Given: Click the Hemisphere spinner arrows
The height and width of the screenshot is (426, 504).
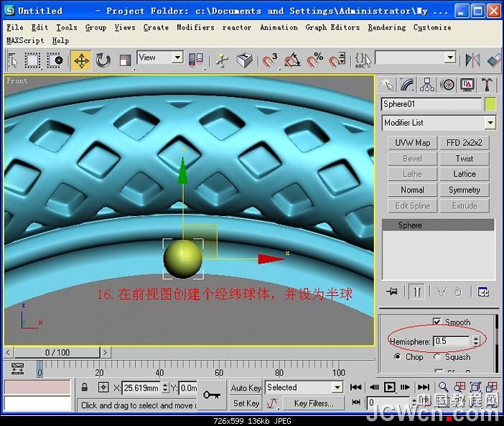Looking at the screenshot, I should [x=476, y=341].
